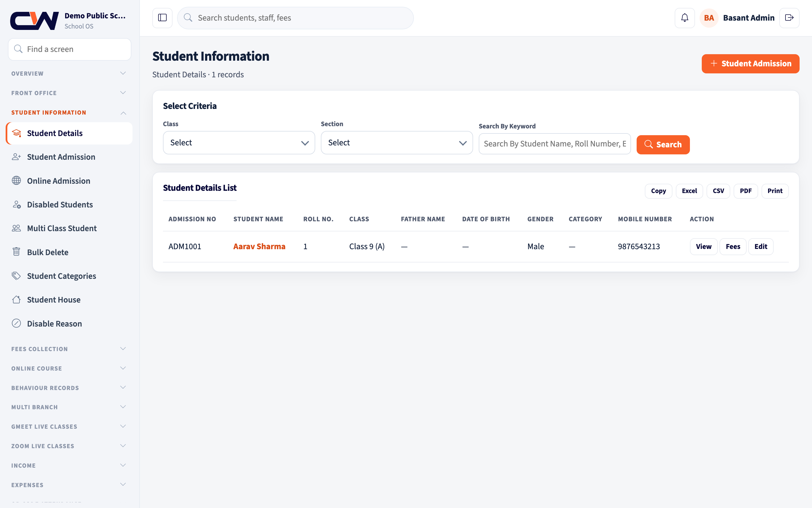
Task: Click the Student Admission person-plus icon
Action: coord(16,157)
